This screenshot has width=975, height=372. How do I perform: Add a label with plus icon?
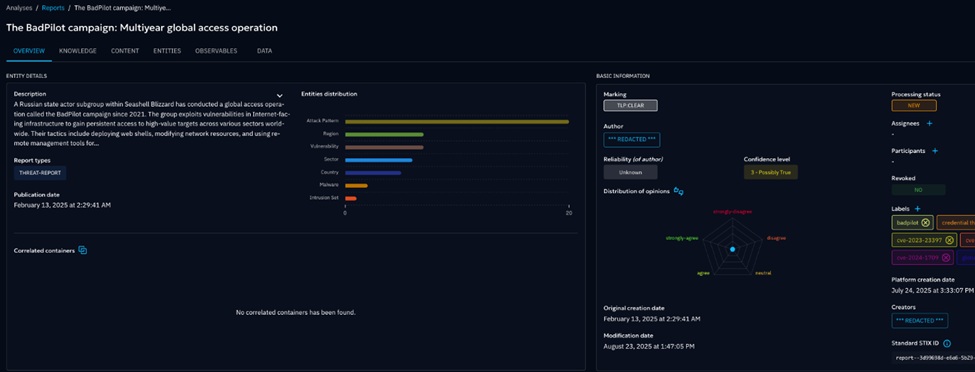point(917,208)
